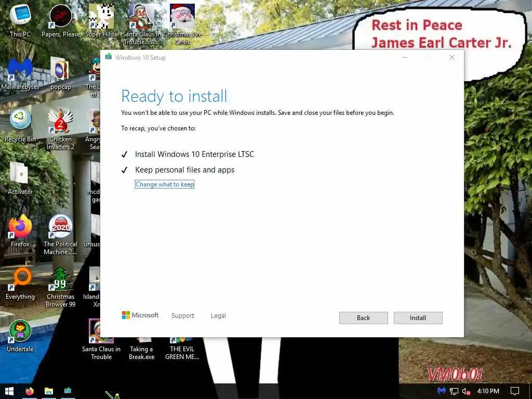
Task: Click the taskbar clock showing 4:10 PM
Action: pos(488,391)
